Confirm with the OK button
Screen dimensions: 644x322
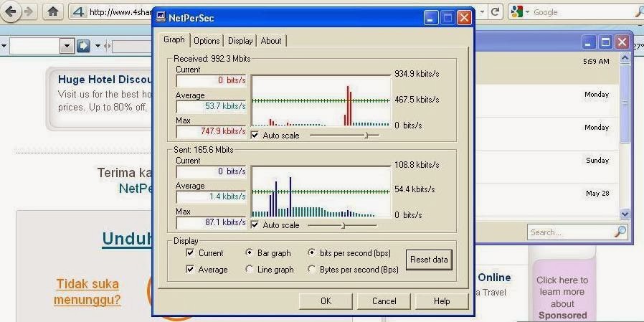click(x=326, y=301)
